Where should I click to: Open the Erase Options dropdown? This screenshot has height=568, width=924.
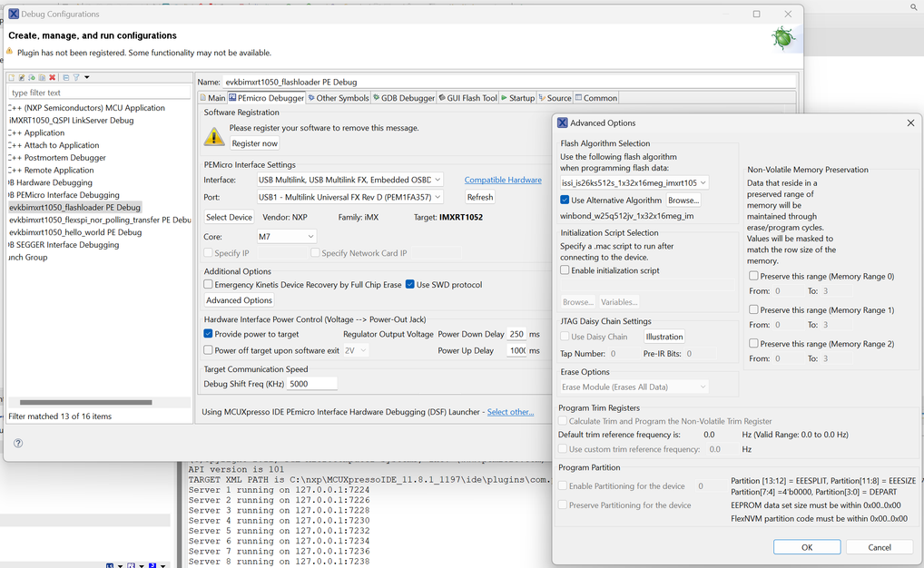634,387
